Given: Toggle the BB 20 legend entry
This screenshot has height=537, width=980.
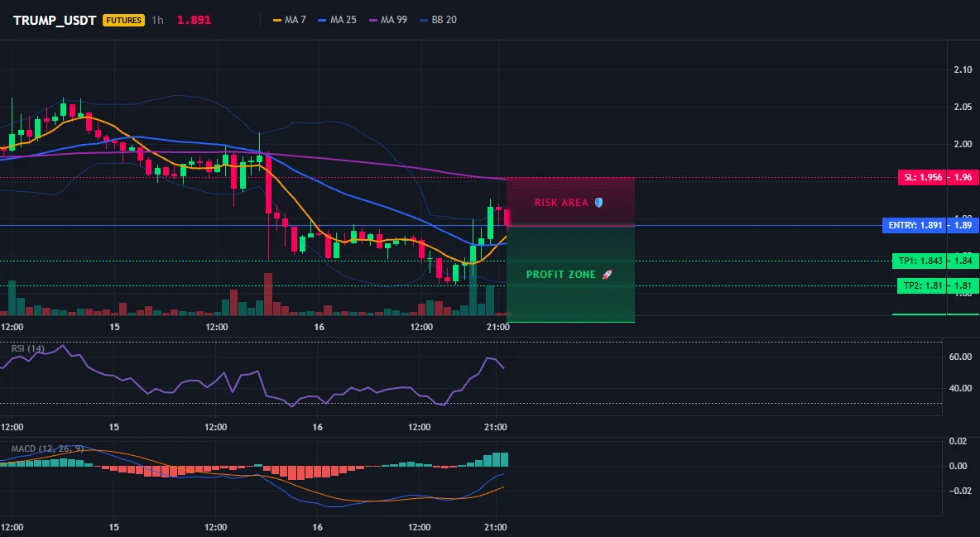Looking at the screenshot, I should (x=438, y=20).
